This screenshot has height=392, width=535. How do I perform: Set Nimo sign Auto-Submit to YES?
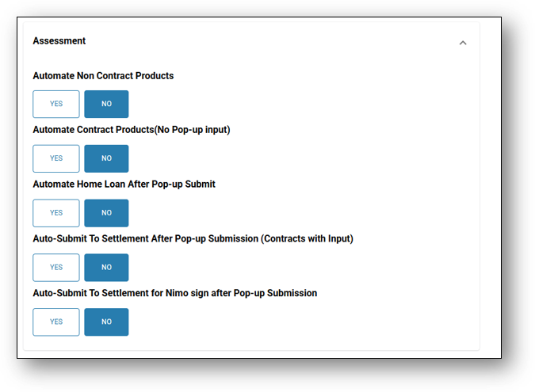point(56,322)
